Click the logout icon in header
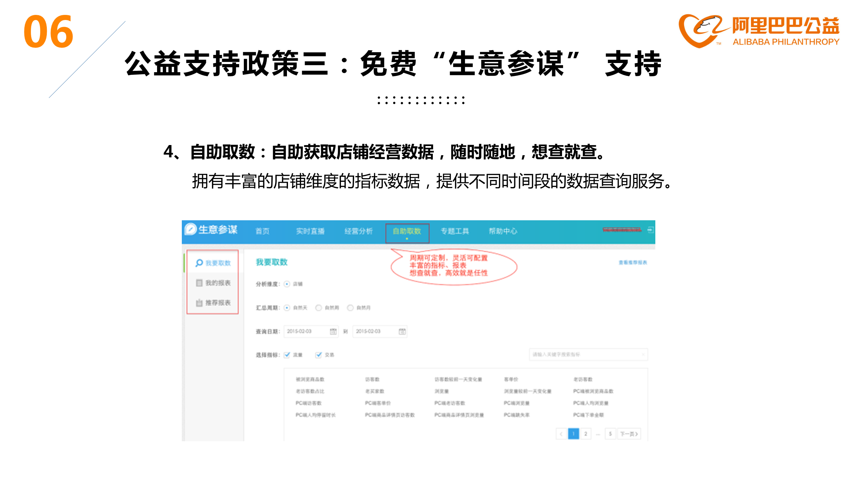The height and width of the screenshot is (488, 868). click(x=650, y=230)
